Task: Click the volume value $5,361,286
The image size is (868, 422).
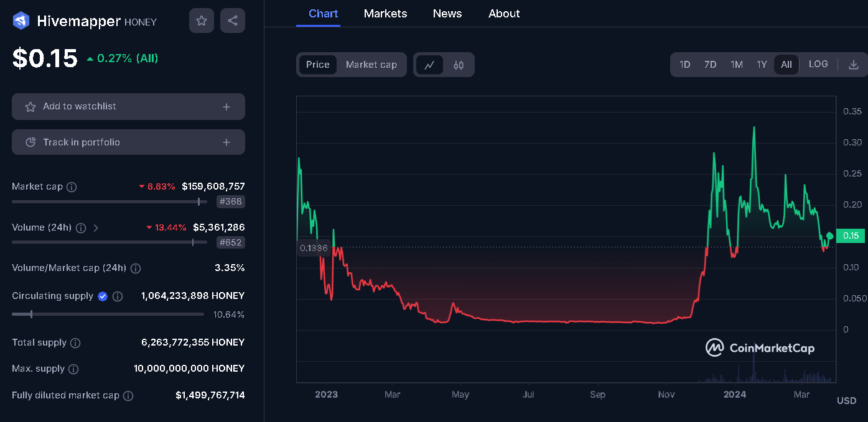Action: (x=219, y=227)
